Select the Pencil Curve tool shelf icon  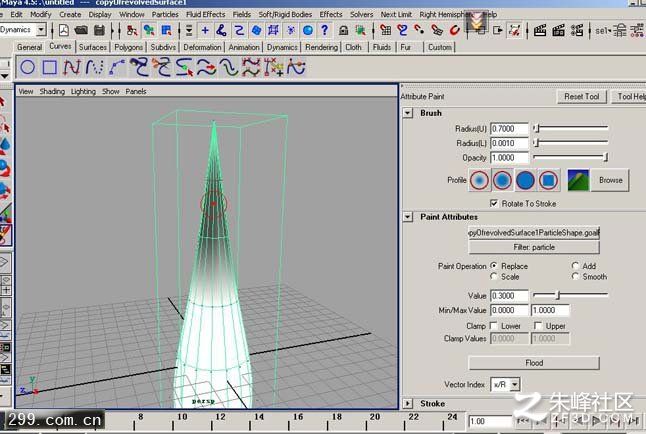pos(117,67)
